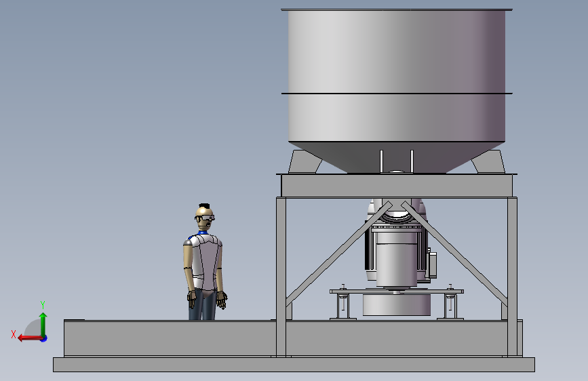Select the bottom base plate slab
The height and width of the screenshot is (381, 588).
(x=294, y=365)
